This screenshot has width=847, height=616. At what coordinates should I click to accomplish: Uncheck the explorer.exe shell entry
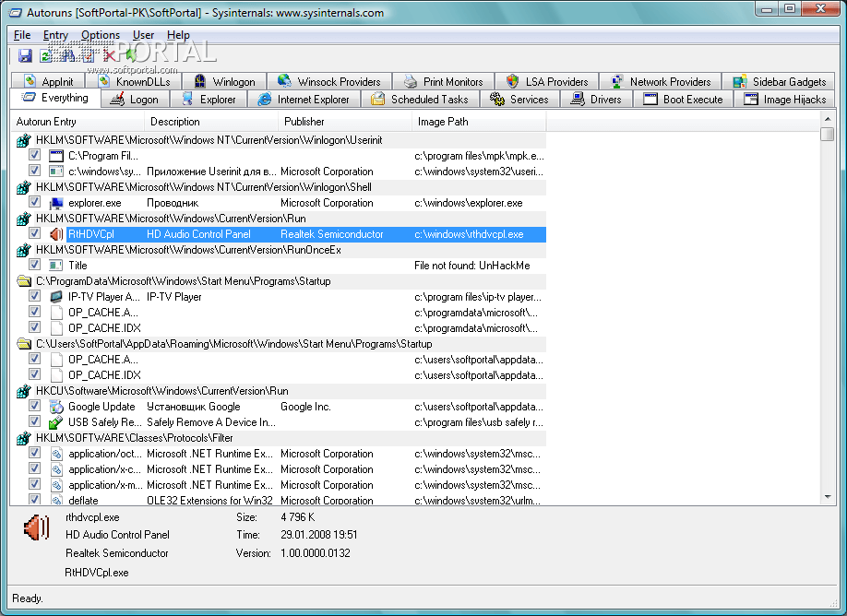34,202
